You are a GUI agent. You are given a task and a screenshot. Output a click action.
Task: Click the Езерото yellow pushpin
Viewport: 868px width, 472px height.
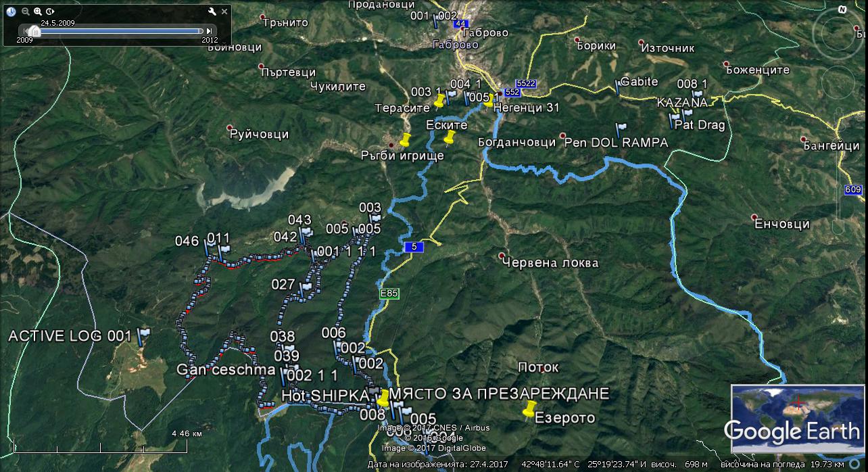click(x=529, y=410)
